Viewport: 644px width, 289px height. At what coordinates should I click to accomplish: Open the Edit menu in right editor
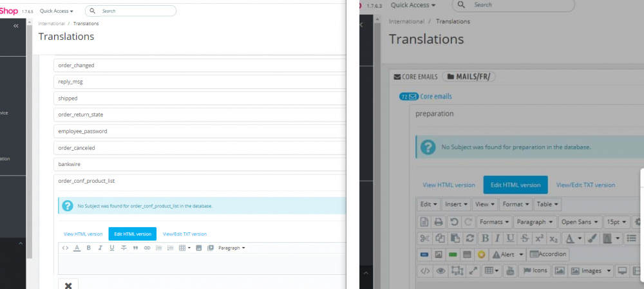click(x=428, y=204)
